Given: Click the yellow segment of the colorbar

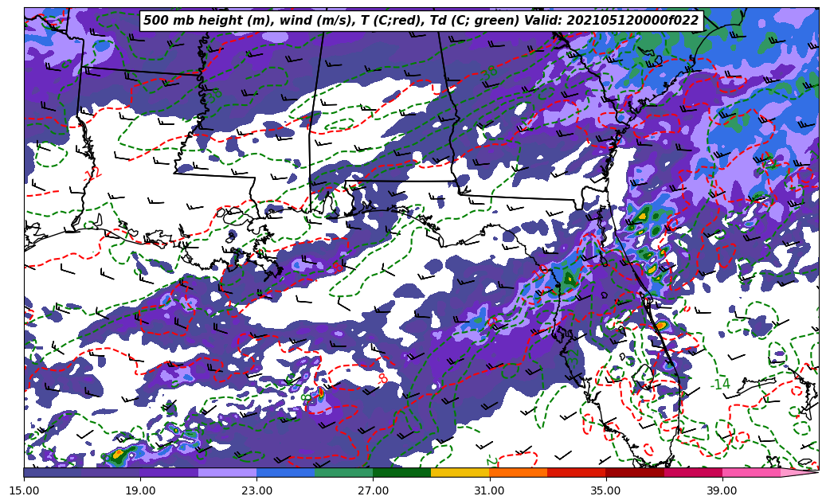Looking at the screenshot, I should [x=460, y=473].
